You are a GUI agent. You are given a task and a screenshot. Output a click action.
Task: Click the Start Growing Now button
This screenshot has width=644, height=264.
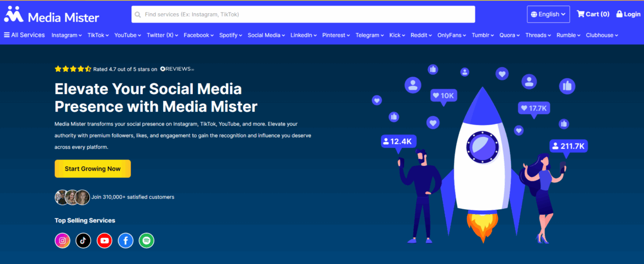tap(93, 169)
